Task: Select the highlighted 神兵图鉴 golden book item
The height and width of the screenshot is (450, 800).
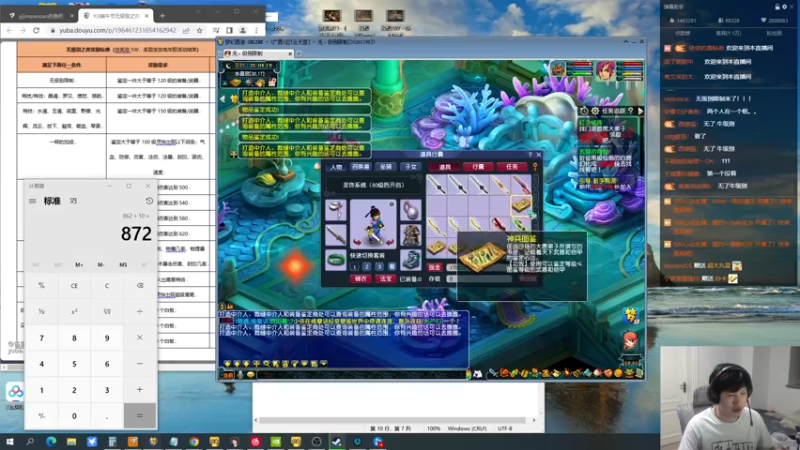Action: click(x=521, y=205)
